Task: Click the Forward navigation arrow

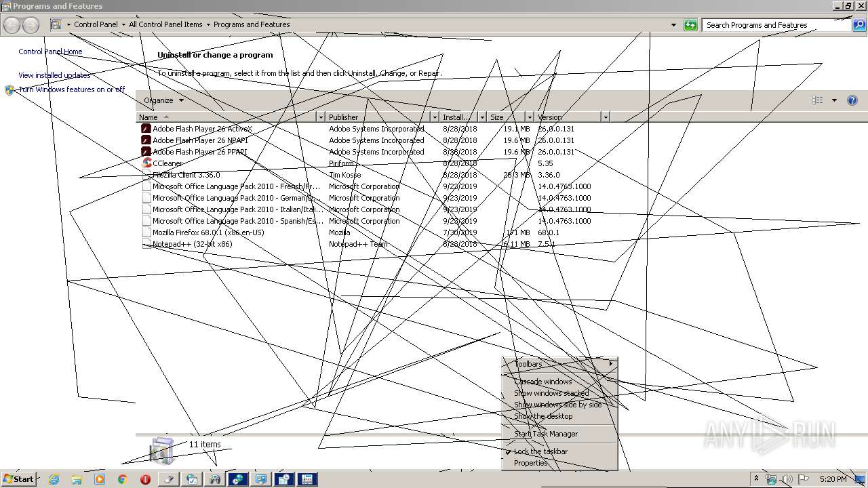Action: [x=31, y=25]
